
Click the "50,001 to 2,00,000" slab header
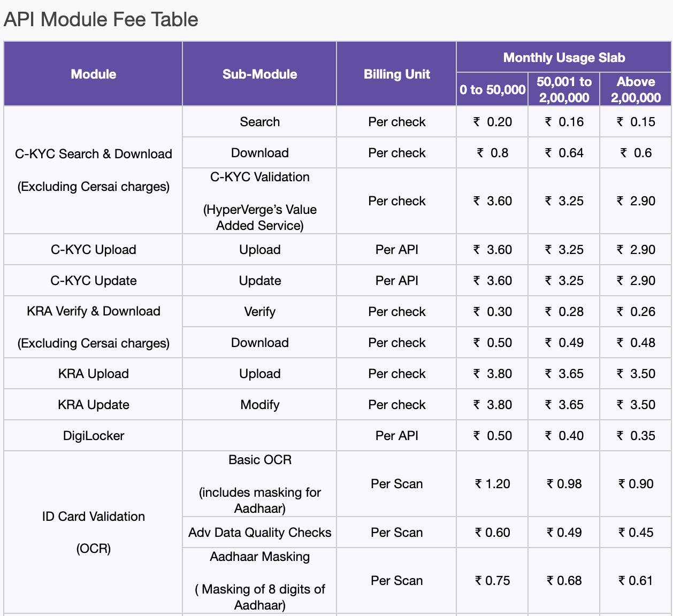(564, 90)
